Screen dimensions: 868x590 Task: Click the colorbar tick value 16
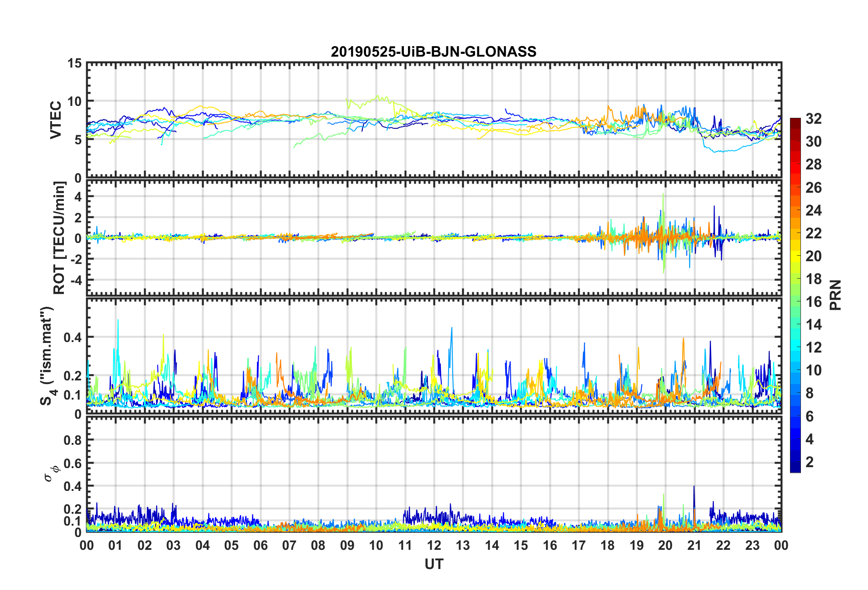pyautogui.click(x=814, y=302)
